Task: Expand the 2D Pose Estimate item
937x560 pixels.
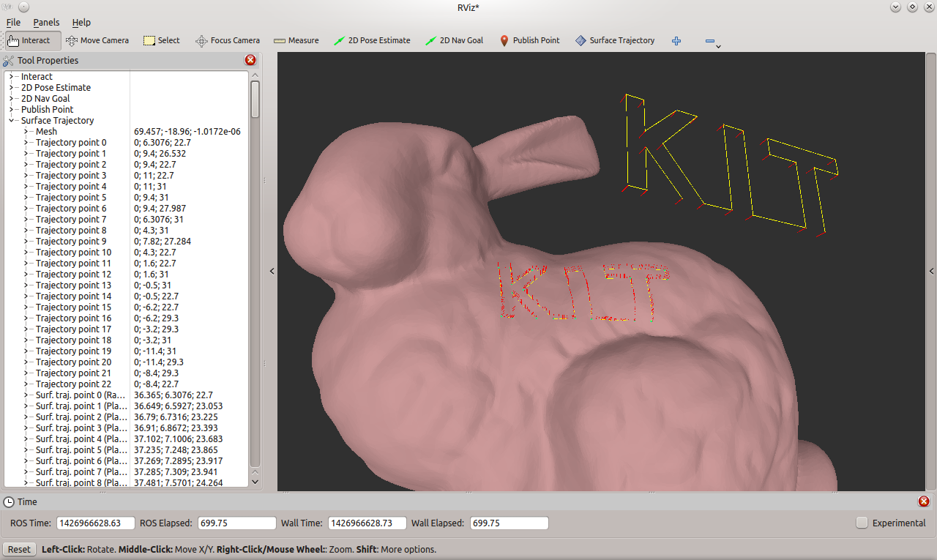Action: (x=11, y=88)
